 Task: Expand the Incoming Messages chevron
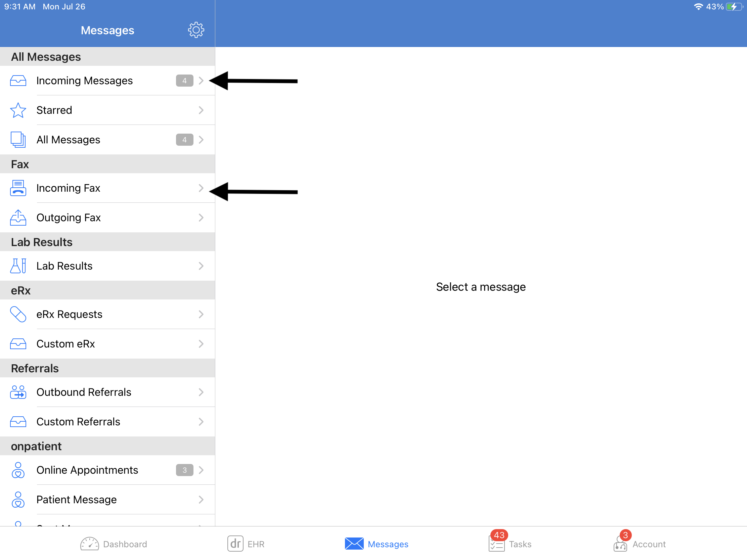[201, 81]
